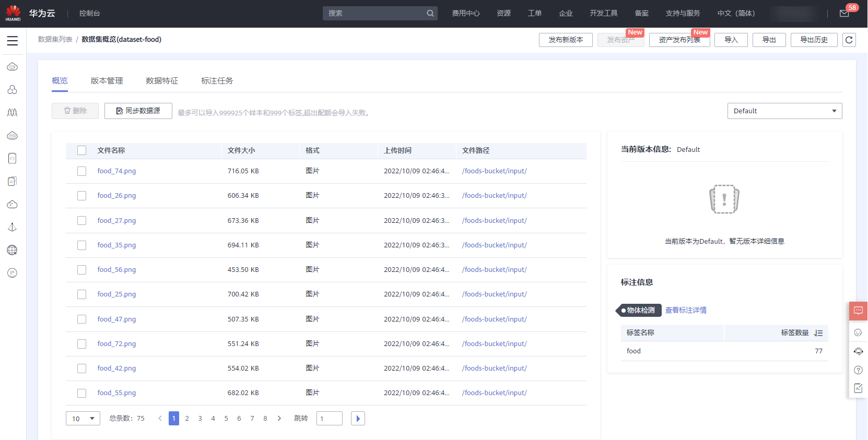Open the hamburger navigation menu

click(x=13, y=41)
